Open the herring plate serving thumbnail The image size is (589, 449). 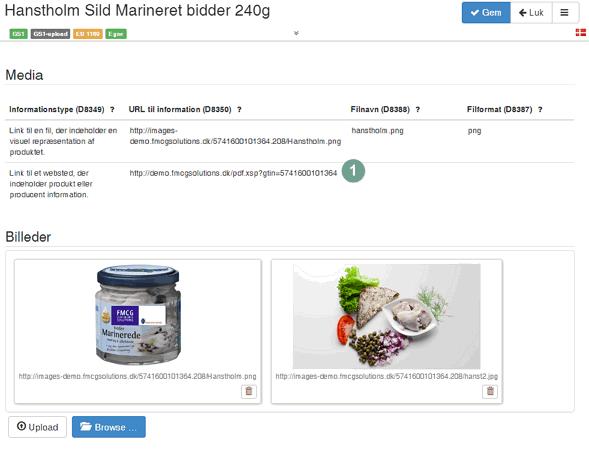click(387, 316)
